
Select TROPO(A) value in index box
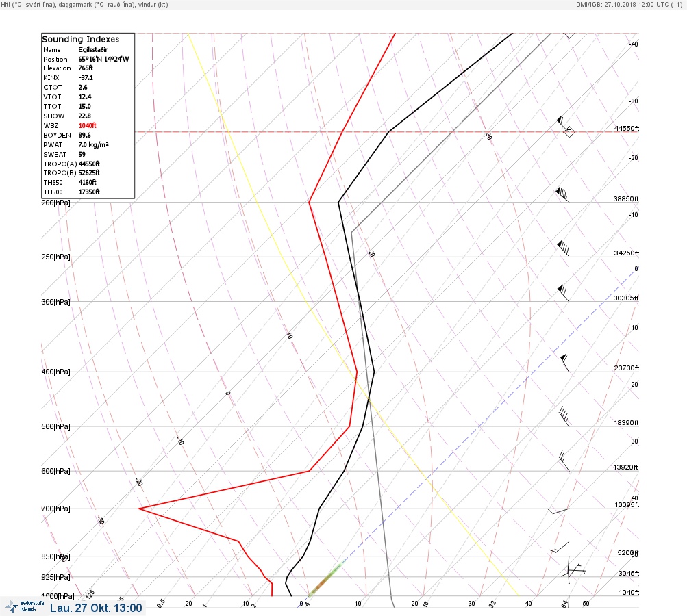pos(89,164)
